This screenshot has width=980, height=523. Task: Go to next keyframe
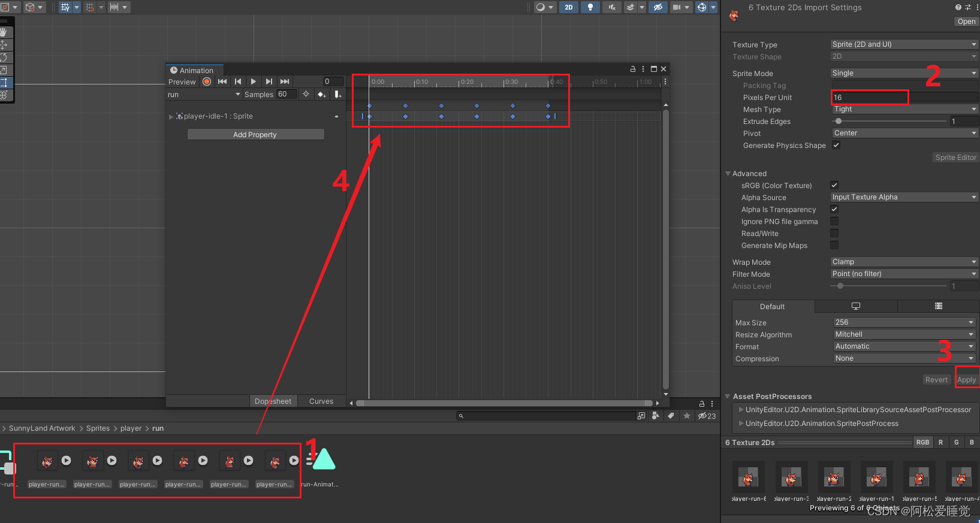click(269, 81)
